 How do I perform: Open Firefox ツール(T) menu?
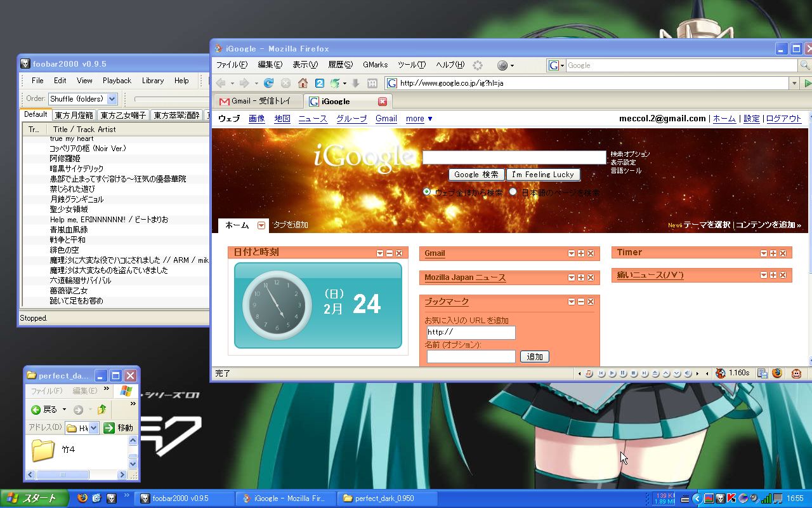[412, 65]
